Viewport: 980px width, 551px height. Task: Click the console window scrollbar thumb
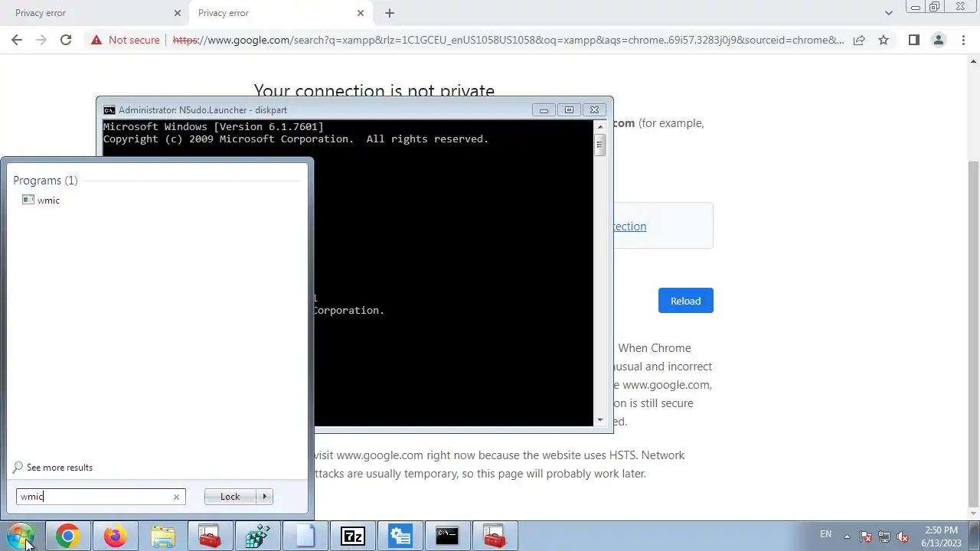coord(599,145)
